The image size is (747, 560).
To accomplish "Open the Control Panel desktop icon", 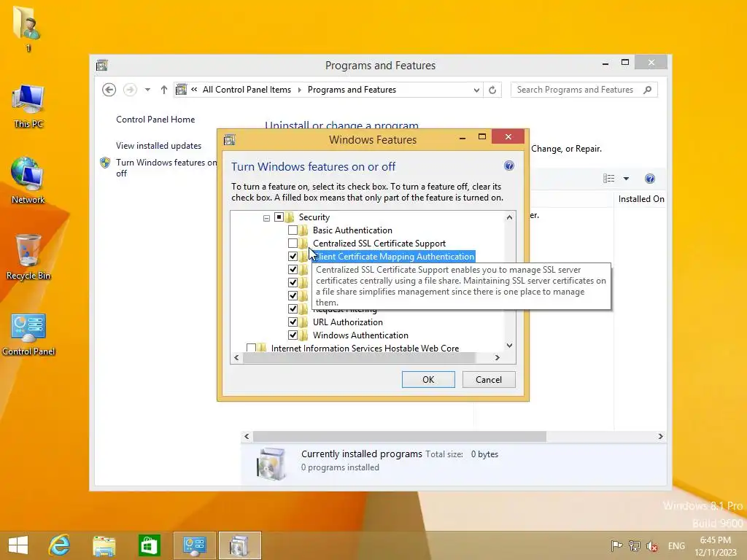I will (x=28, y=334).
